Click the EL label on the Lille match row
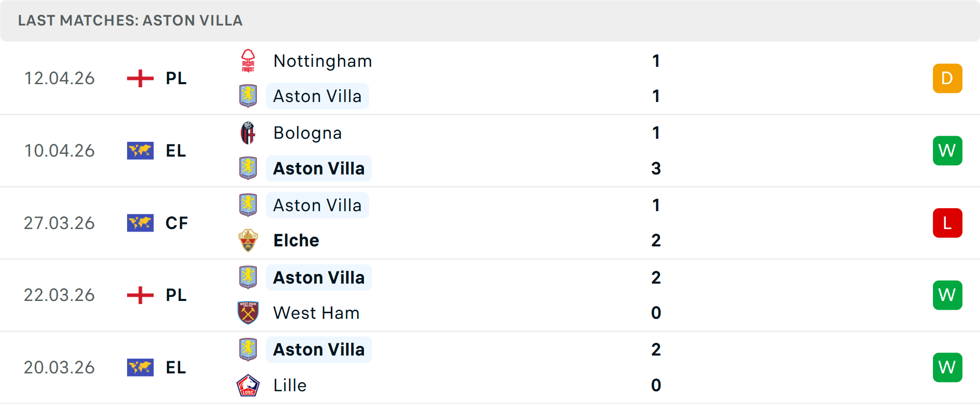Viewport: 980px width, 404px height. tap(175, 367)
